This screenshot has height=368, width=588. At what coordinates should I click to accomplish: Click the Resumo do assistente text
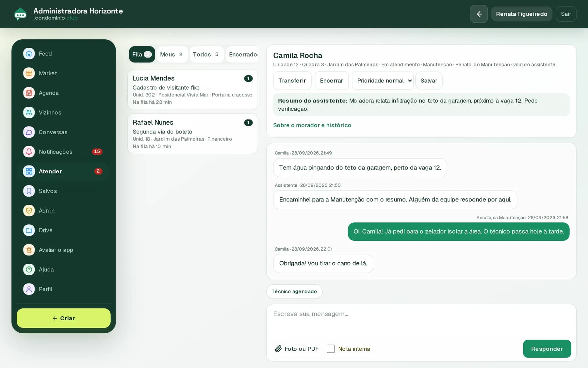tap(421, 105)
